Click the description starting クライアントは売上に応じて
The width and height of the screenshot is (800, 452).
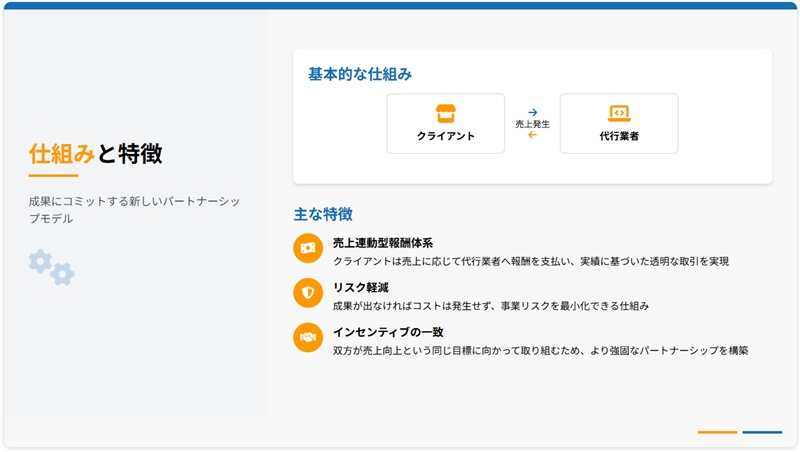point(531,261)
